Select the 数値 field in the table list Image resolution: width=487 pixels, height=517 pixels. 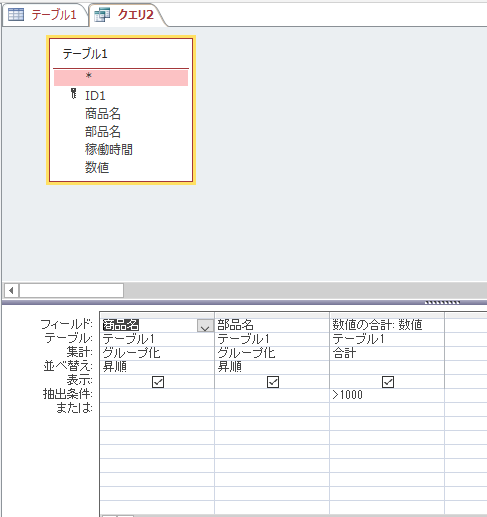click(x=97, y=167)
